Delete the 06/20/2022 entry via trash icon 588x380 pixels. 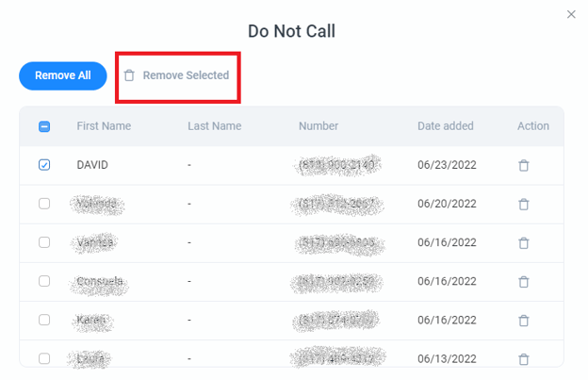coord(524,204)
